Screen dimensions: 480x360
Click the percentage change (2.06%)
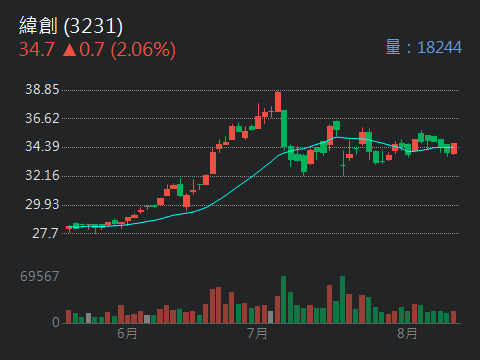(x=143, y=50)
